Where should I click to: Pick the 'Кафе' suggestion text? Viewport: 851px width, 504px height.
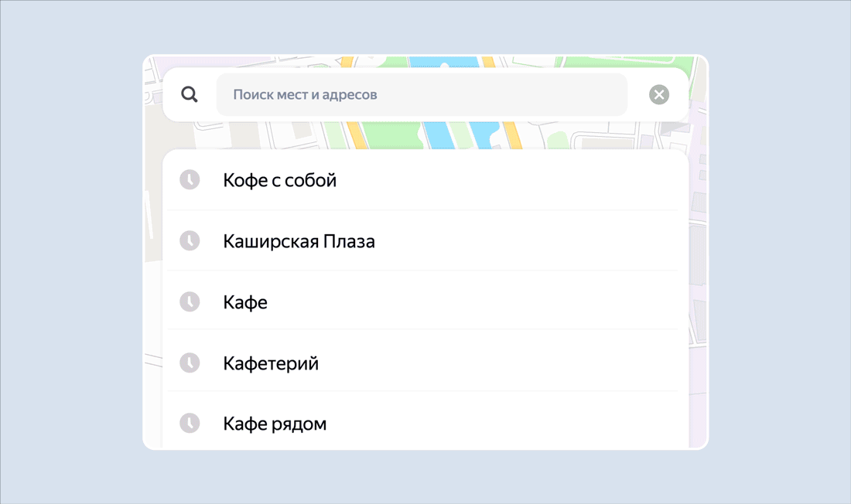[245, 302]
